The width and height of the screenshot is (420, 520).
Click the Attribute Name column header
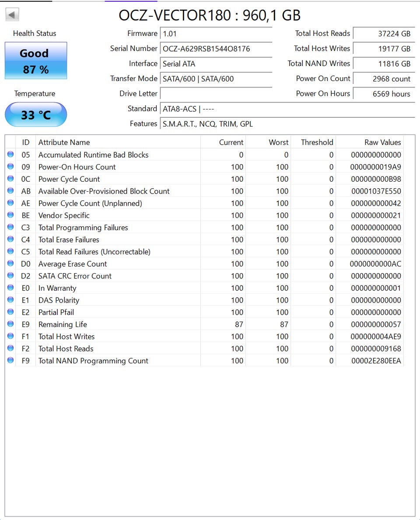tap(118, 142)
